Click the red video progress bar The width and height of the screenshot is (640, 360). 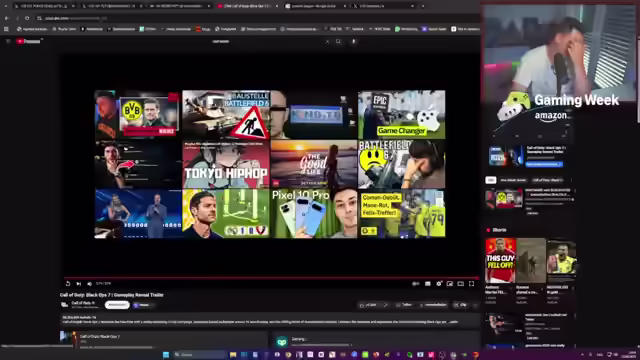[271, 278]
